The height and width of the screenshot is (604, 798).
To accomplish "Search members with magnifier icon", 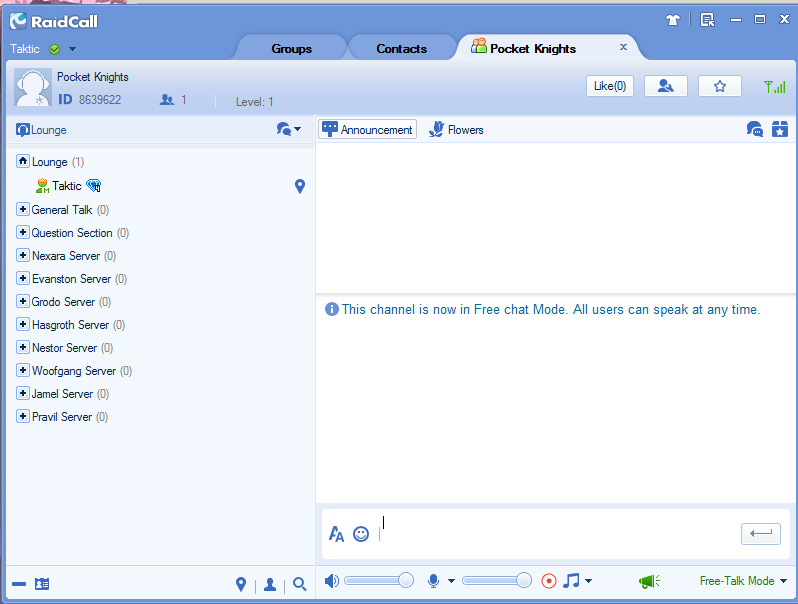I will (x=300, y=584).
